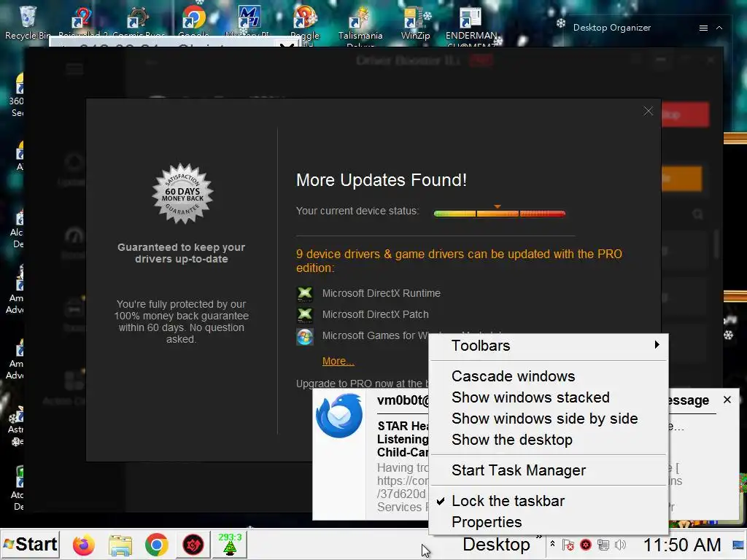Click the Show desktop corner button
The width and height of the screenshot is (747, 560).
739,544
